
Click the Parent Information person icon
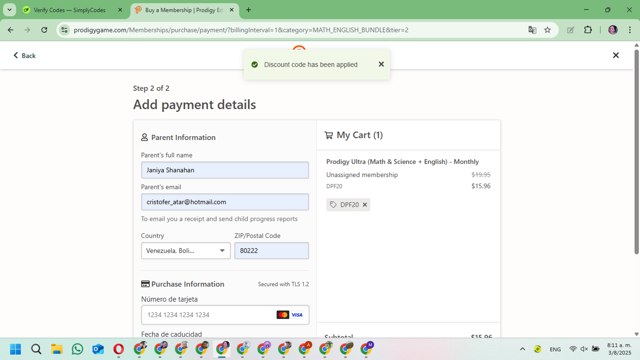tap(144, 137)
